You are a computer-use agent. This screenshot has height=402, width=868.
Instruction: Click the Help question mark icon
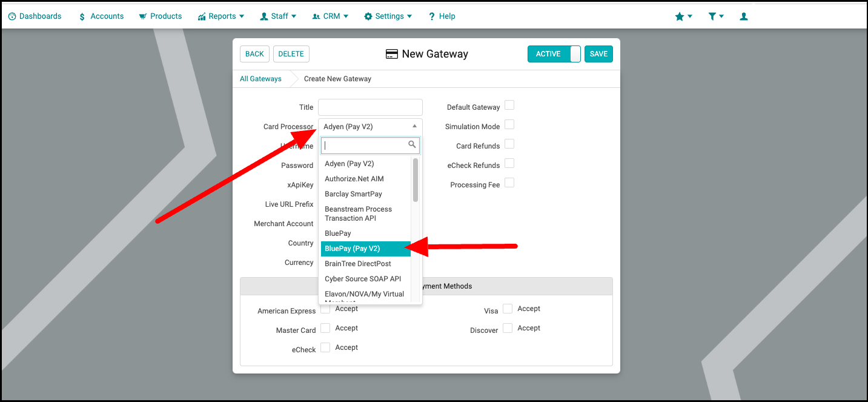point(432,16)
